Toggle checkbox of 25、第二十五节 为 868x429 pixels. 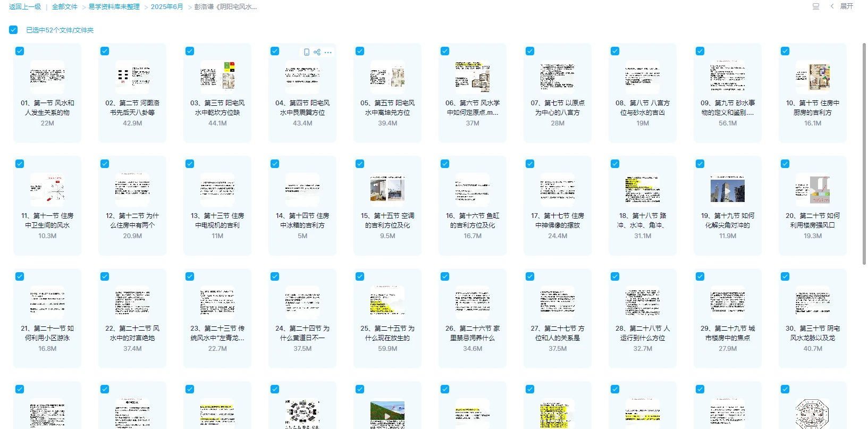click(360, 276)
